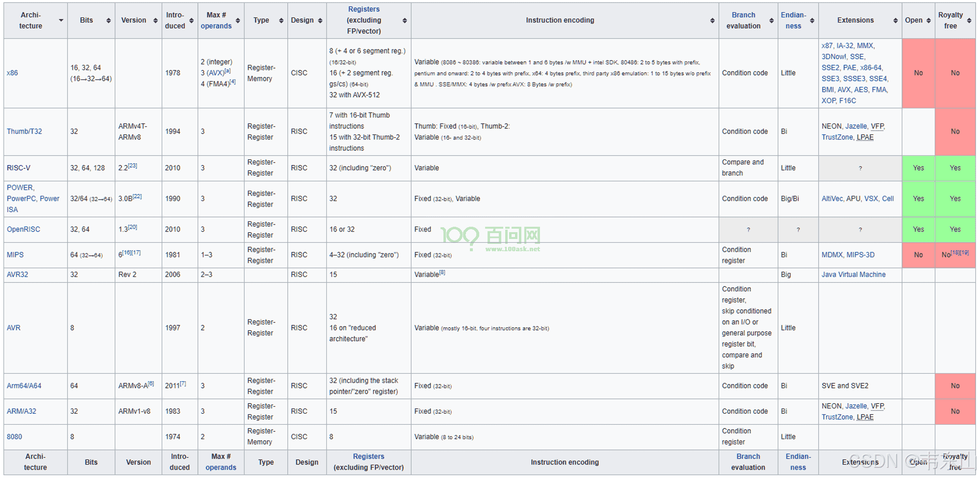Viewport: 980px width, 478px height.
Task: Sort the Extensions column
Action: [x=895, y=21]
